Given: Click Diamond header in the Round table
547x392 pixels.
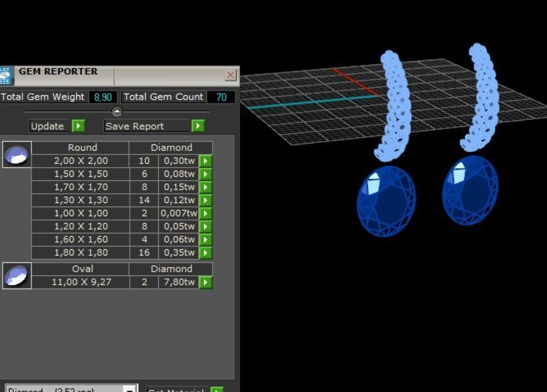Looking at the screenshot, I should 171,147.
